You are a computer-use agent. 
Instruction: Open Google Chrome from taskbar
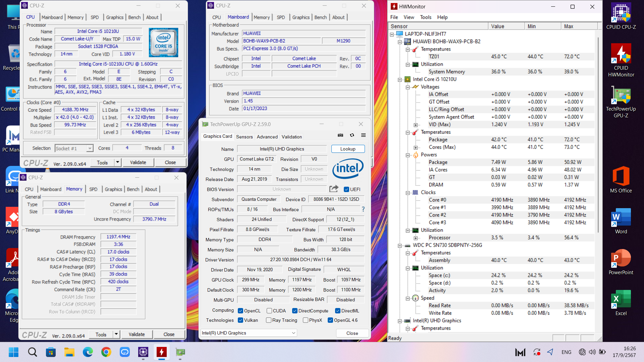point(106,352)
